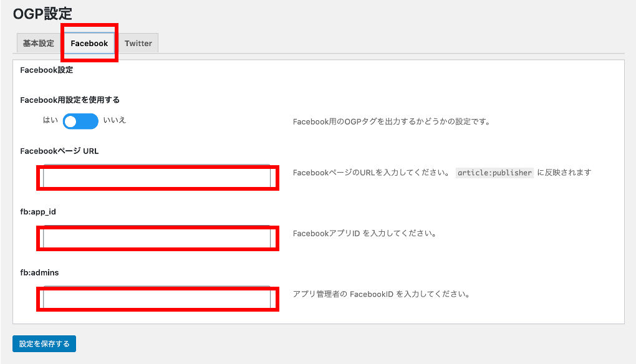Click the Facebookページ URL label
The image size is (636, 364).
pos(59,151)
